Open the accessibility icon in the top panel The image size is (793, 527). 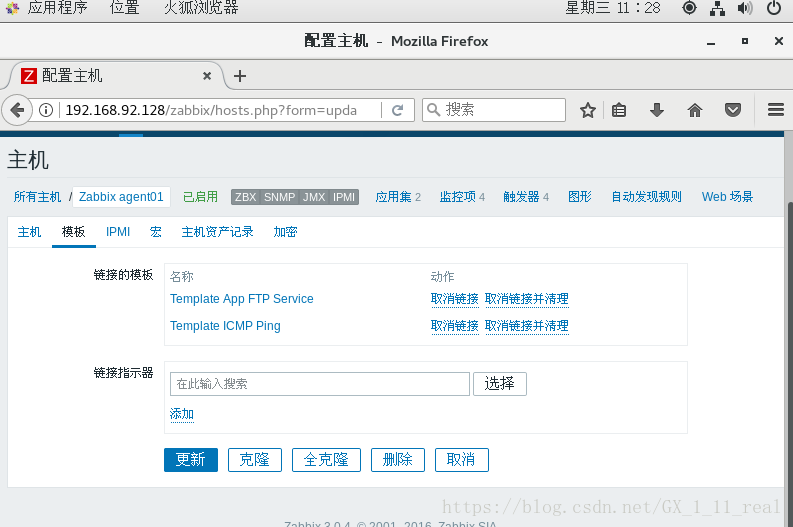689,8
